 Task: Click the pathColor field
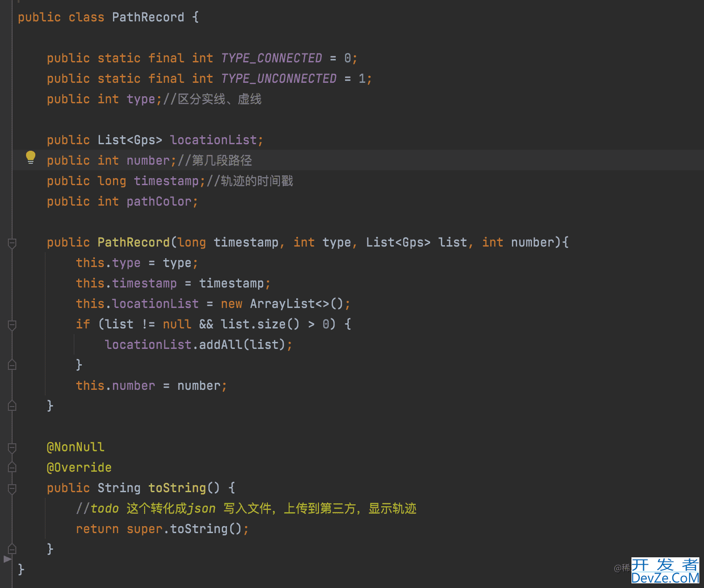(x=159, y=201)
